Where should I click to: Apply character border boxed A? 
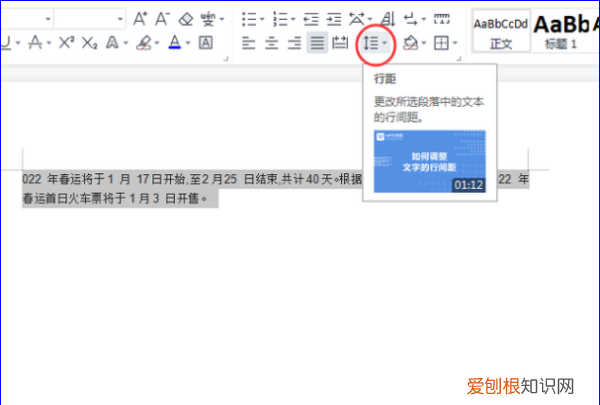point(205,42)
